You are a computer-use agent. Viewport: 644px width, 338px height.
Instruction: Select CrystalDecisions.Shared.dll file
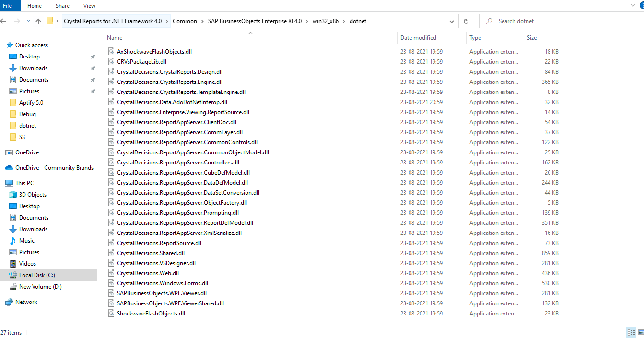pyautogui.click(x=151, y=253)
